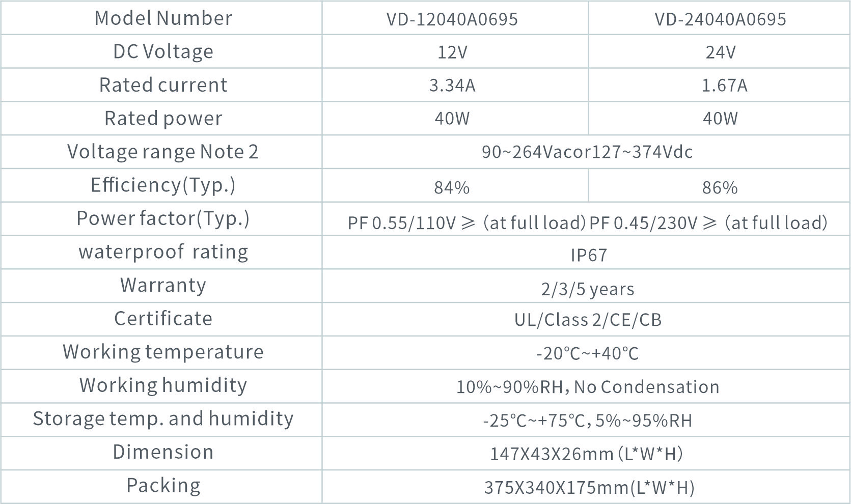851x504 pixels.
Task: Click the UL/Class 2/CE/CB certificate value
Action: click(x=588, y=320)
